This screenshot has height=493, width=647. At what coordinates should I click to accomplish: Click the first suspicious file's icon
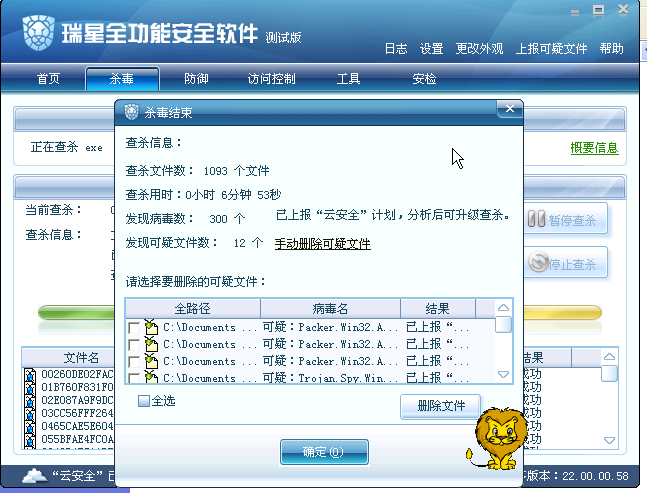tap(151, 327)
